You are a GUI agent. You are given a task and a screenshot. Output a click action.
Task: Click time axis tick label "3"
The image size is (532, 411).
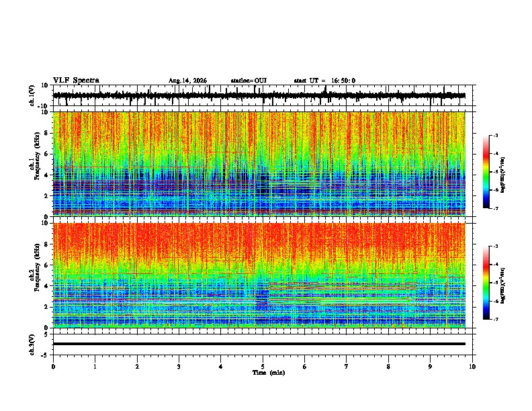179,367
